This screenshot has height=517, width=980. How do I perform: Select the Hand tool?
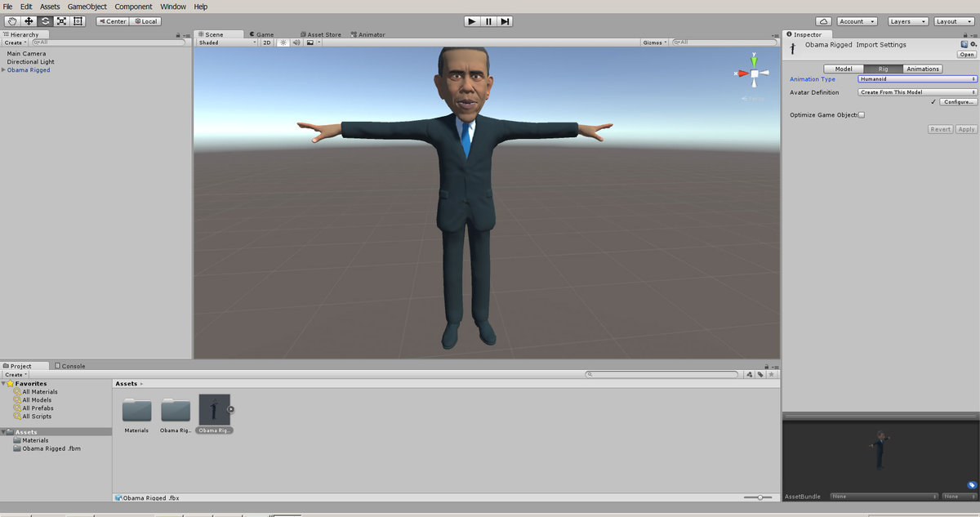pos(12,21)
